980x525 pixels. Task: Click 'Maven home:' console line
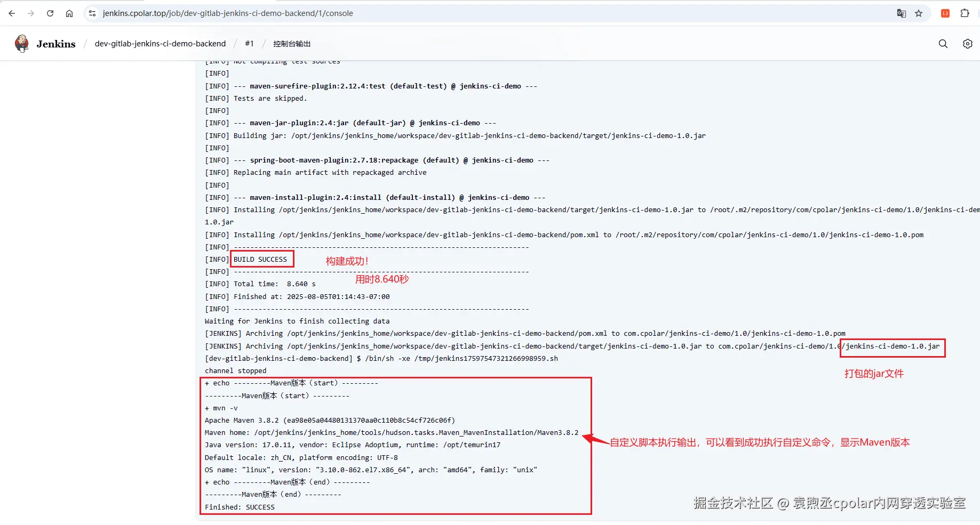point(392,433)
